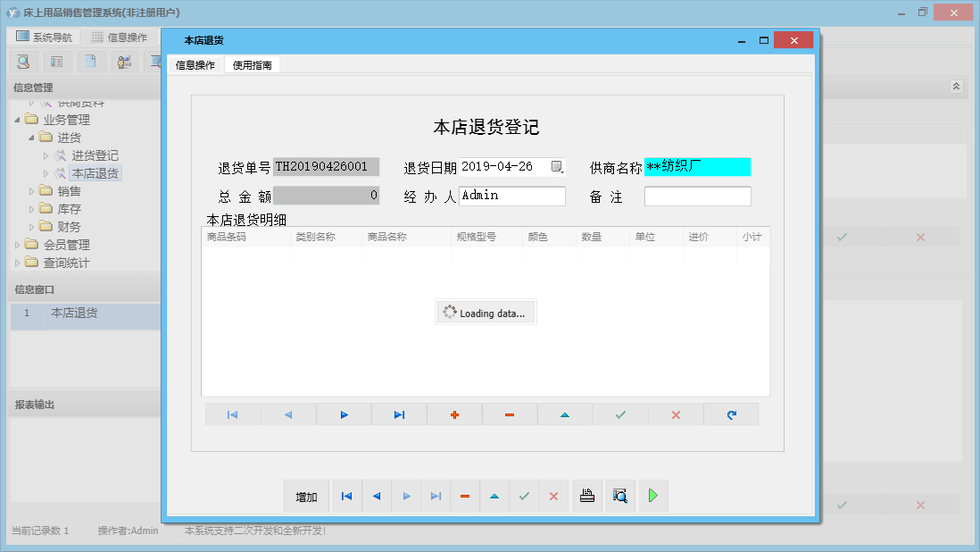Screen dimensions: 980x552
Task: Click the 备注 input field
Action: (x=697, y=197)
